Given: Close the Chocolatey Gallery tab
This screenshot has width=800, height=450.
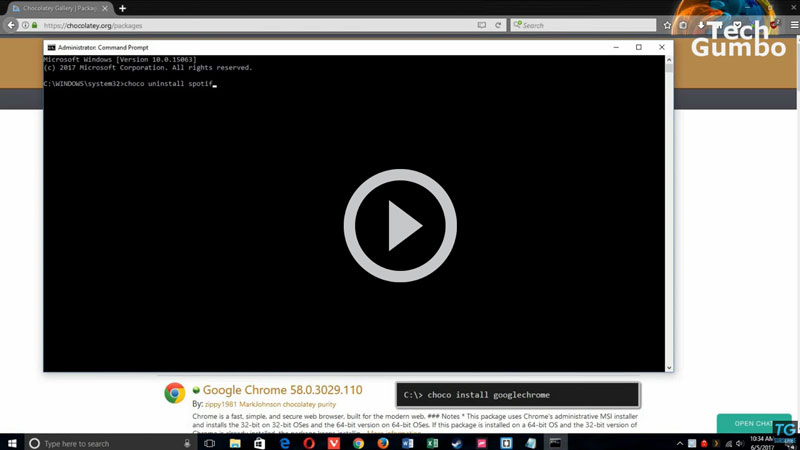Looking at the screenshot, I should 105,8.
